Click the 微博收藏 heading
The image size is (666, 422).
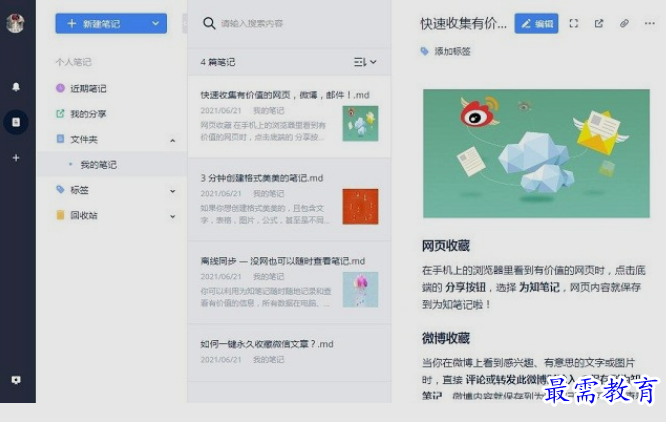[446, 338]
